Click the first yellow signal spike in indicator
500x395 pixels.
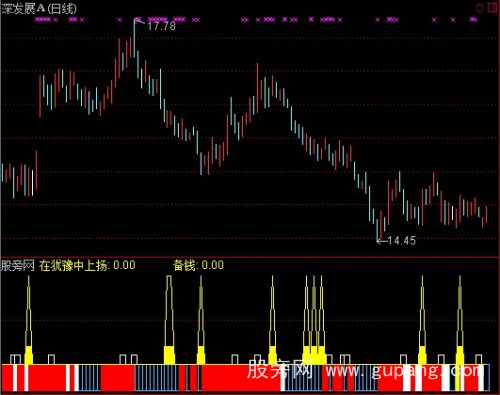pos(29,321)
